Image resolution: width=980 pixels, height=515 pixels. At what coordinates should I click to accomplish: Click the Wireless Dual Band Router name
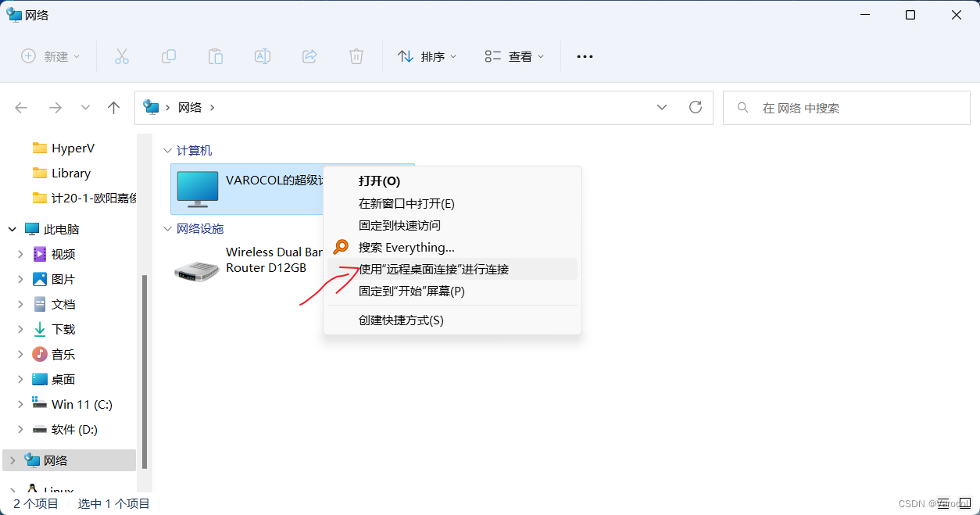click(274, 259)
